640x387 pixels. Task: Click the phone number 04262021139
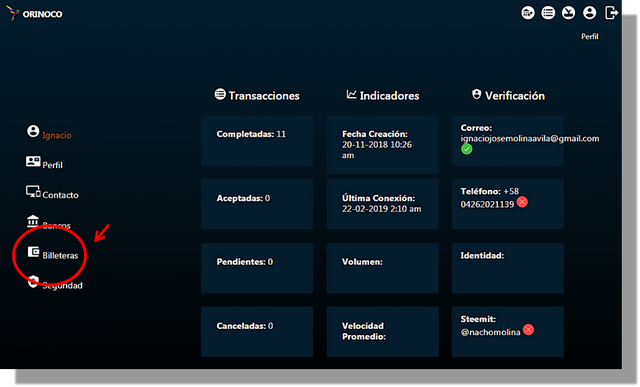(487, 204)
